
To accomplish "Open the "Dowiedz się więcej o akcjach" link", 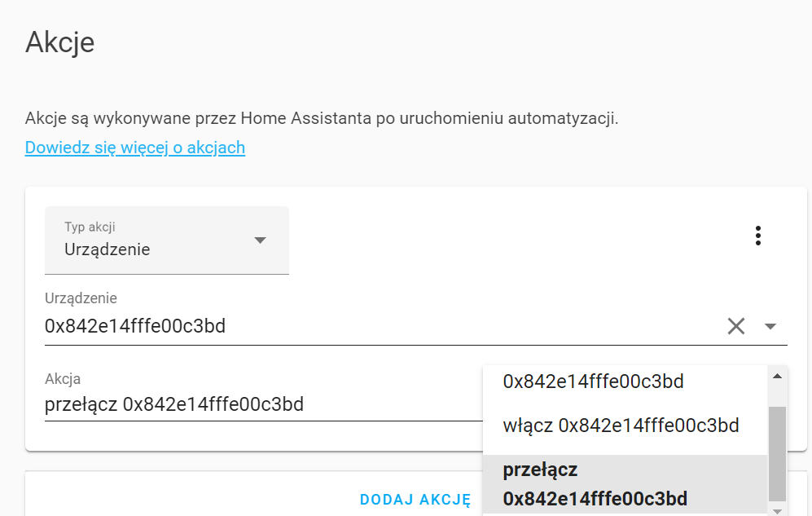I will tap(135, 148).
